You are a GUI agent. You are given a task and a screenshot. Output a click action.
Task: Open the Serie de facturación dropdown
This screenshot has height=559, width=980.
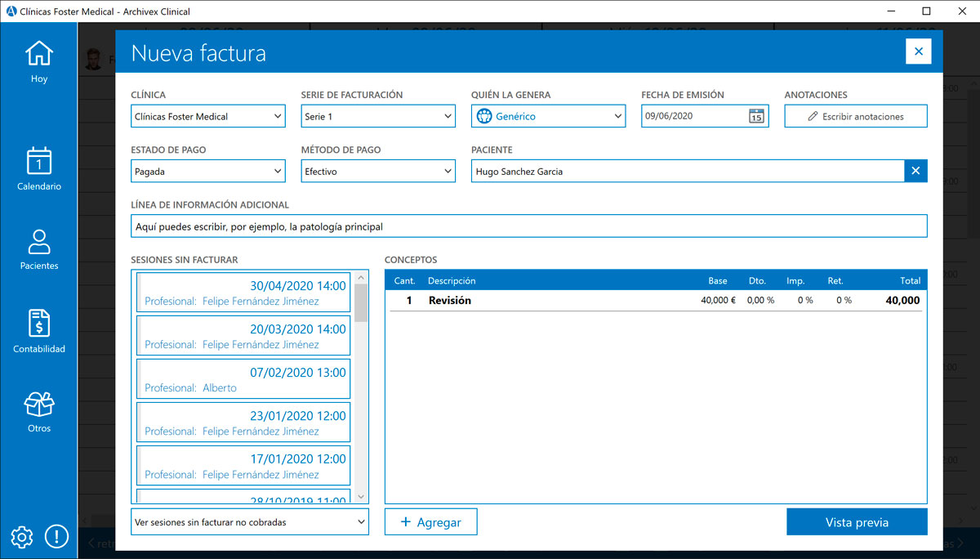378,116
